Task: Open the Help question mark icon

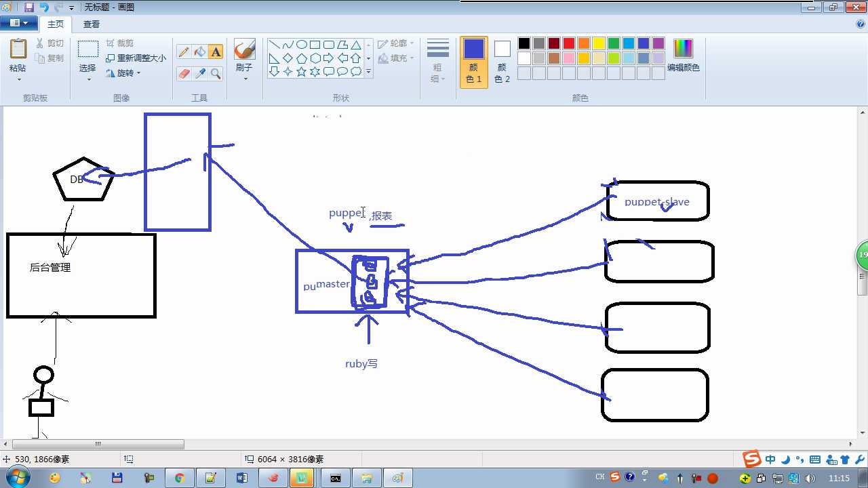Action: [x=861, y=24]
